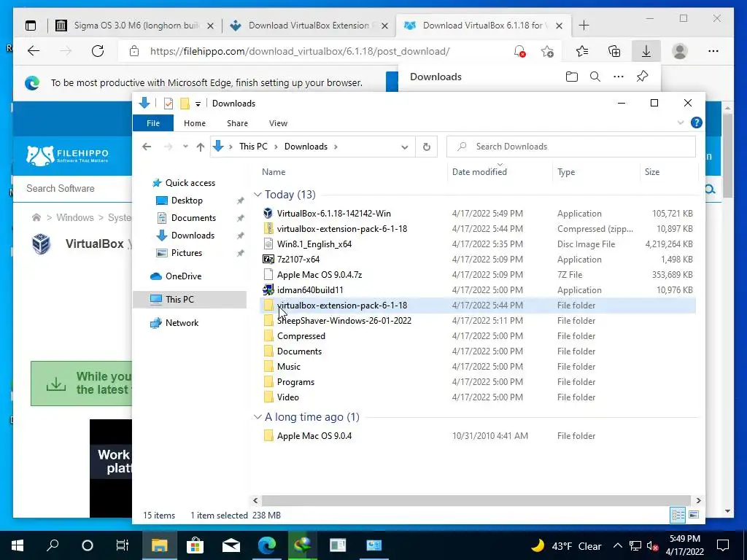Open Edge profile avatar
Image resolution: width=747 pixels, height=560 pixels.
pyautogui.click(x=680, y=51)
